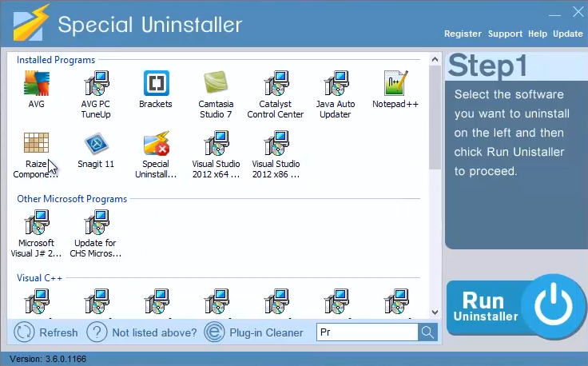Click the search magnifier button
Image resolution: width=588 pixels, height=366 pixels.
point(427,332)
